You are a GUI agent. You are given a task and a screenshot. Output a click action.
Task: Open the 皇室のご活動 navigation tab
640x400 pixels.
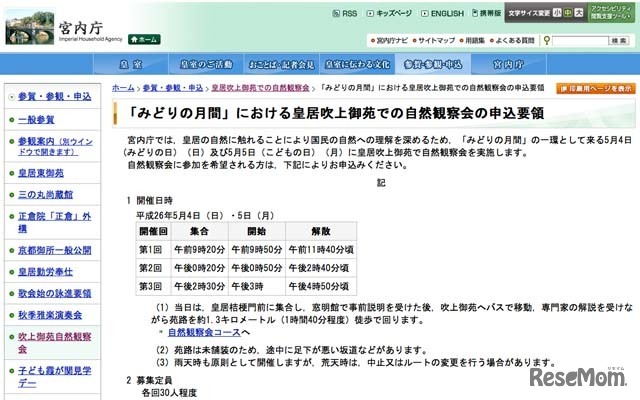[x=206, y=64]
